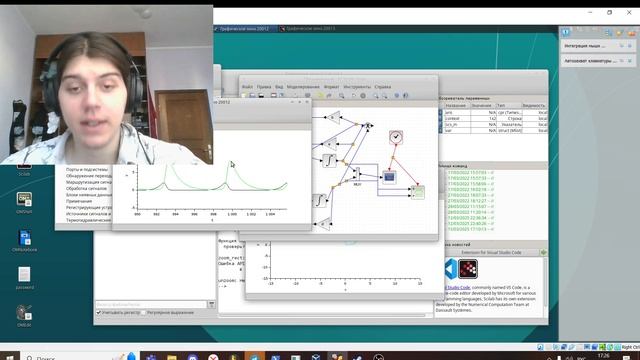Switch to Графическое окно 20012 tab
The width and height of the screenshot is (640, 360).
pyautogui.click(x=245, y=29)
